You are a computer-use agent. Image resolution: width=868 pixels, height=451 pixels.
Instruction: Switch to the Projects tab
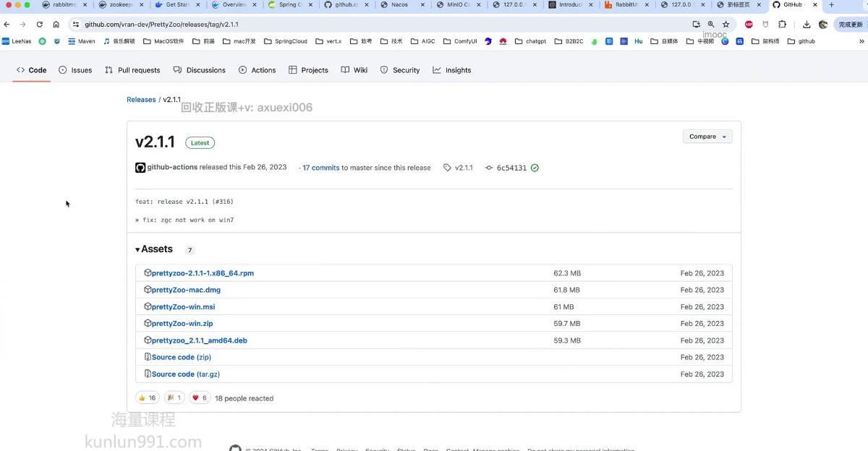click(x=308, y=70)
